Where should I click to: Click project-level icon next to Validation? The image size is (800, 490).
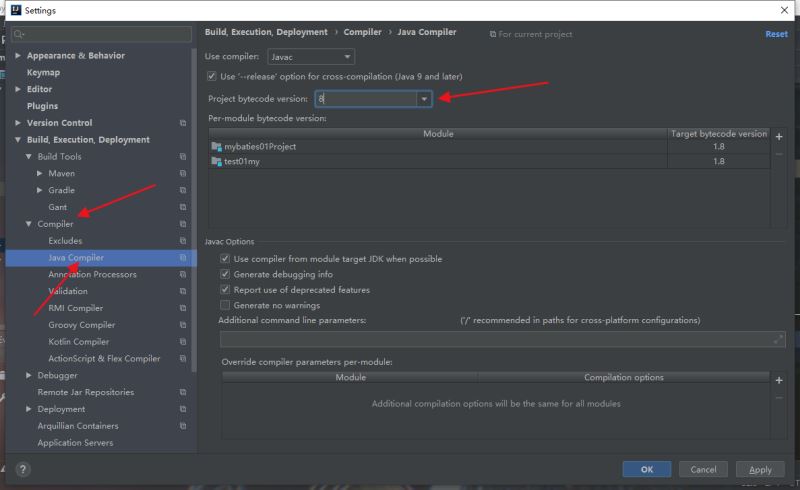pyautogui.click(x=183, y=291)
